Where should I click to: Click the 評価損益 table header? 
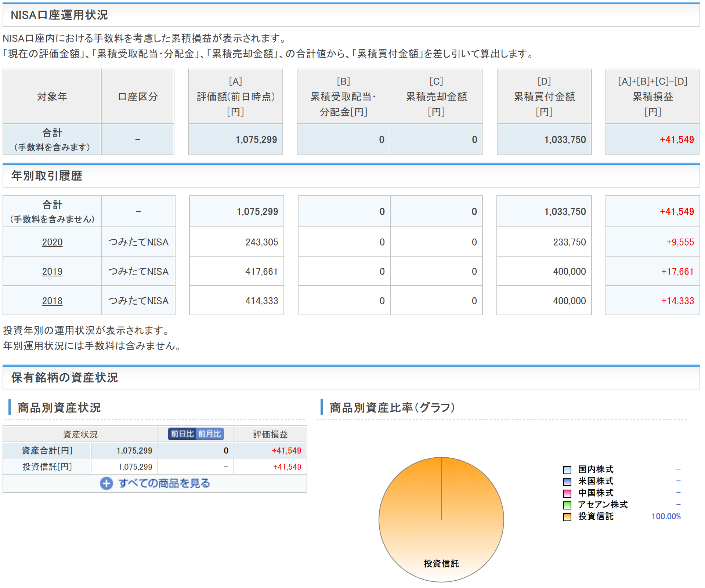(x=270, y=434)
